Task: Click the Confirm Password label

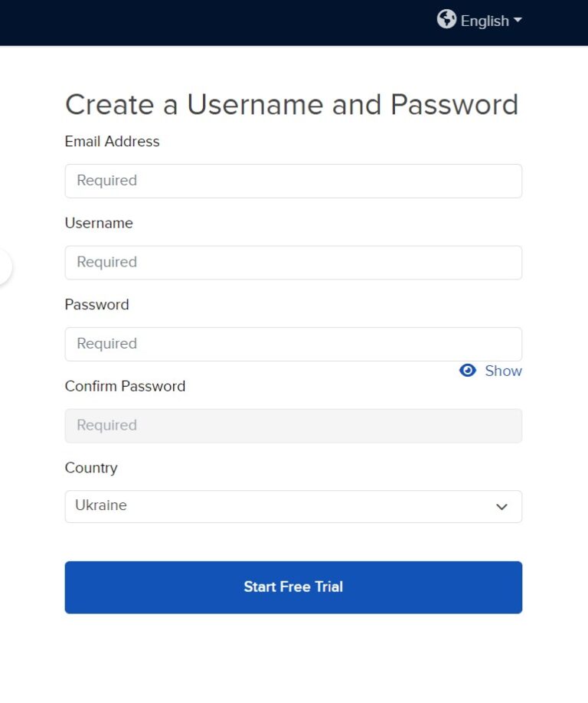Action: (x=125, y=386)
